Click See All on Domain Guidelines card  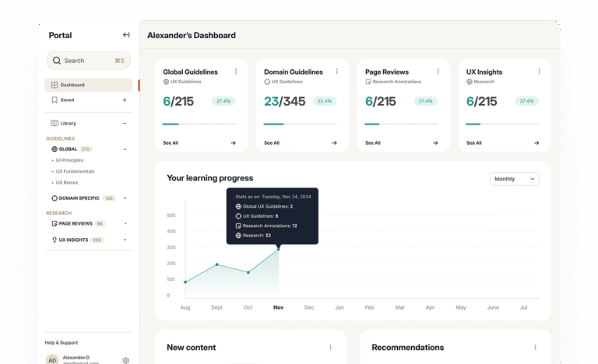click(x=272, y=143)
